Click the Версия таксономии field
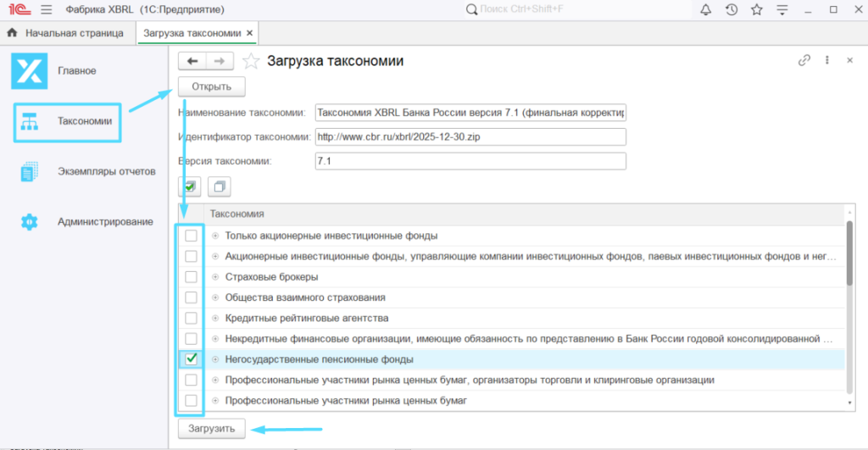Image resolution: width=868 pixels, height=450 pixels. [x=470, y=161]
